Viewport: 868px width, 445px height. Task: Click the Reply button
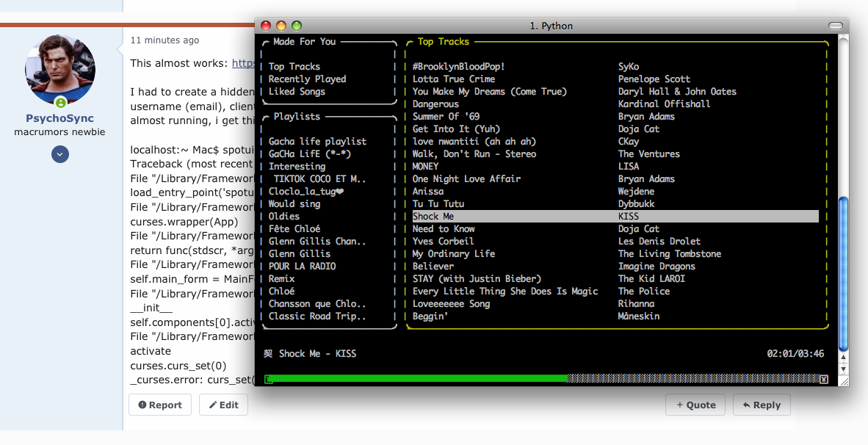coord(762,405)
